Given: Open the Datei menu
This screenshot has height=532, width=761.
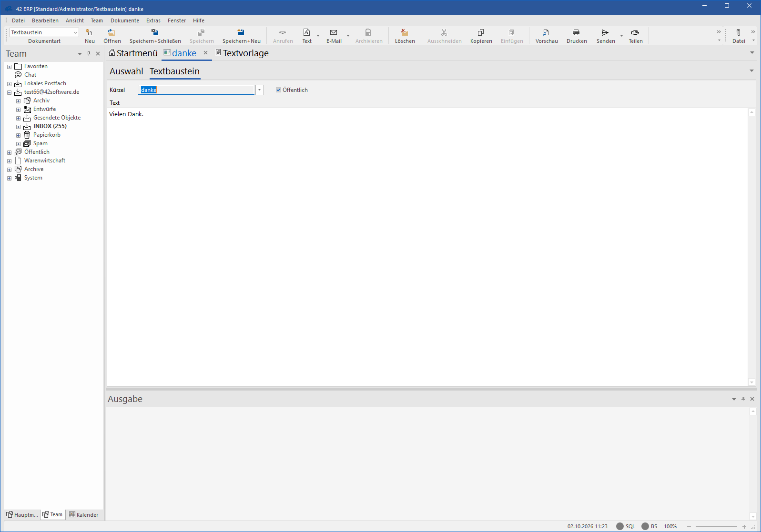Looking at the screenshot, I should (x=18, y=20).
